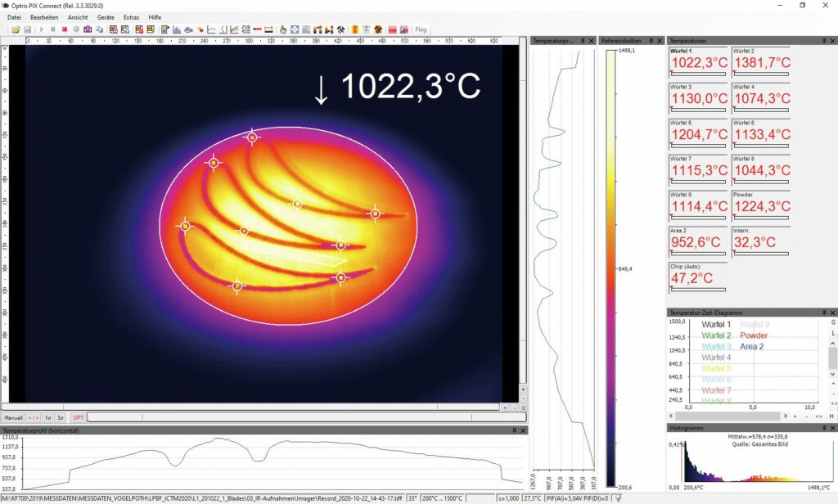Click the Manuell scaling button
The width and height of the screenshot is (838, 504).
click(x=13, y=417)
